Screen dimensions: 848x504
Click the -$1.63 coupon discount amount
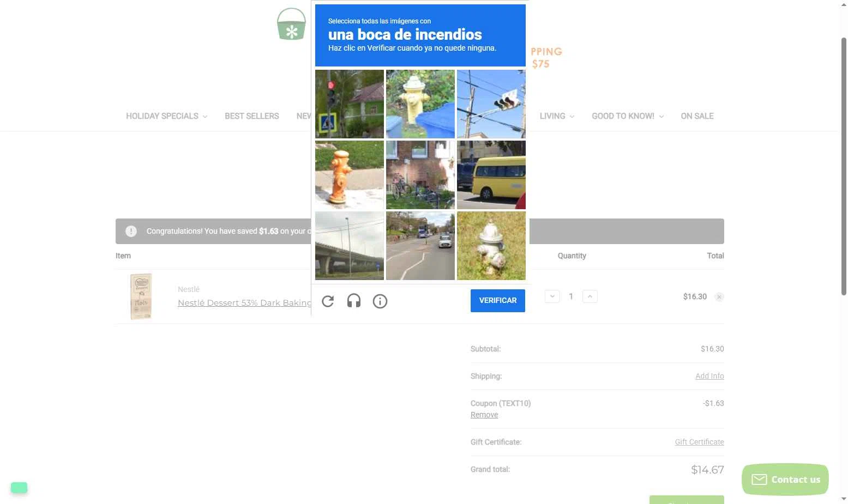pyautogui.click(x=713, y=403)
